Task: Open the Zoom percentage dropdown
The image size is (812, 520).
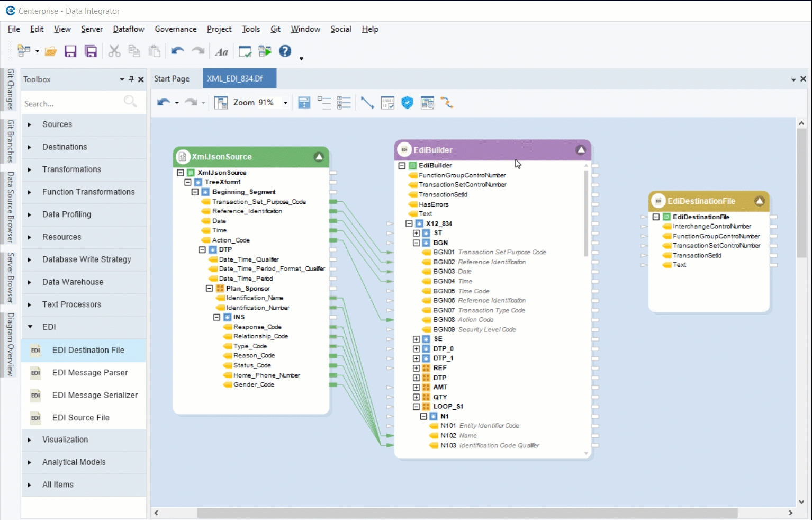Action: tap(285, 103)
